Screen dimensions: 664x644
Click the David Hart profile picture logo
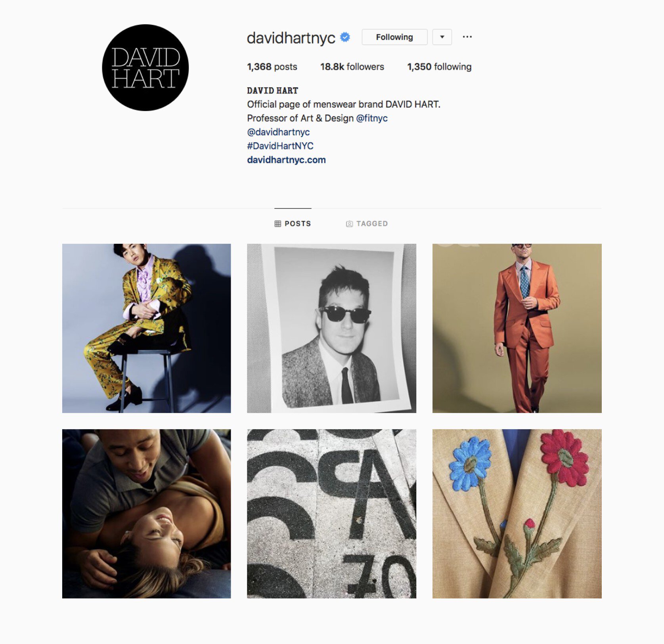[x=145, y=68]
